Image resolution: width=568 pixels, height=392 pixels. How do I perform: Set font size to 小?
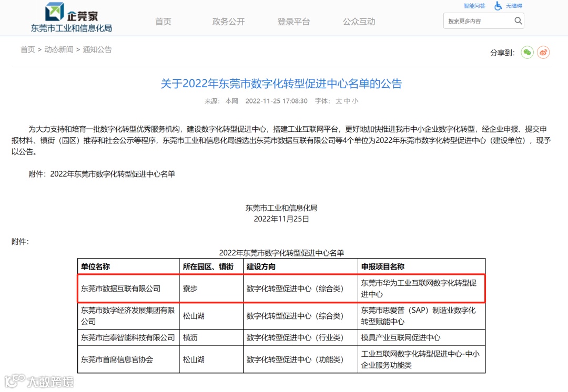pos(355,101)
